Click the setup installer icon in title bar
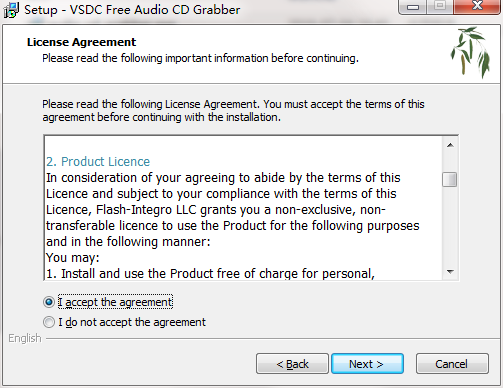The image size is (503, 388). click(11, 9)
